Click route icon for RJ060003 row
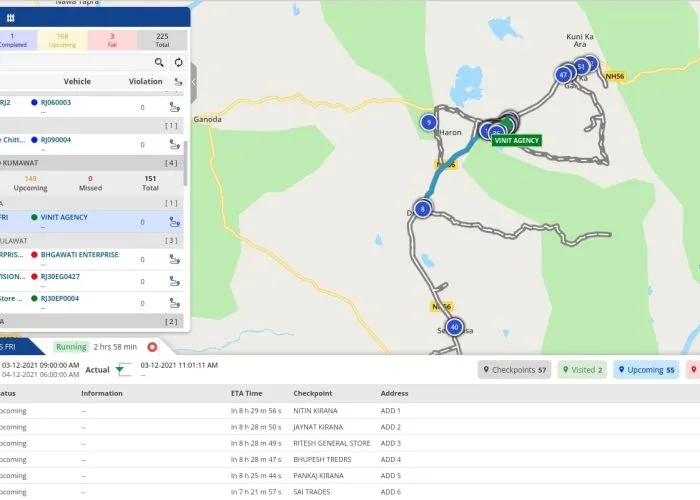This screenshot has height=500, width=700. click(x=175, y=107)
